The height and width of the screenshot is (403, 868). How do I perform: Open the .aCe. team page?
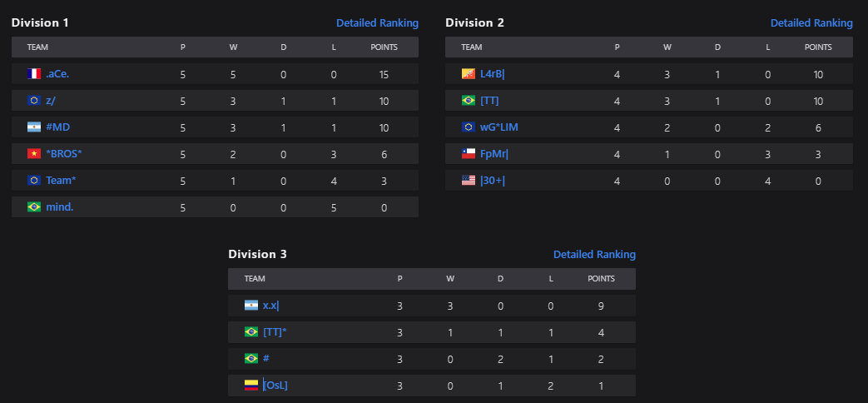[57, 74]
